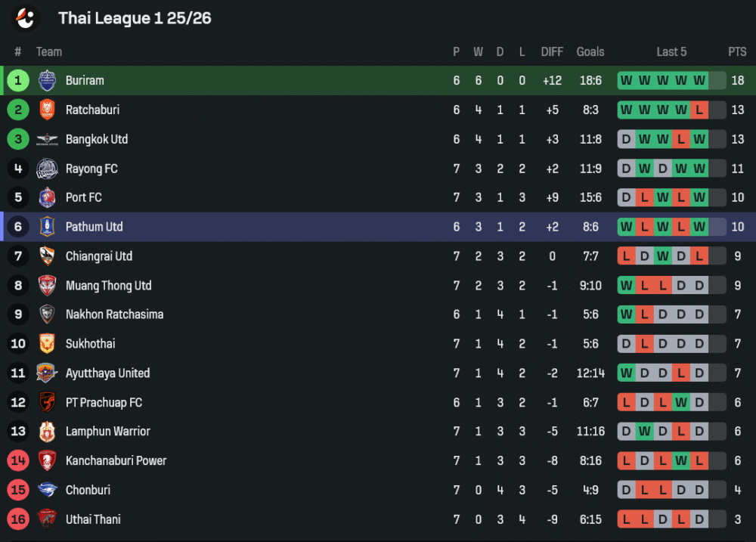Select the Nakhon Ratchasima team name
This screenshot has height=542, width=756.
(x=114, y=314)
